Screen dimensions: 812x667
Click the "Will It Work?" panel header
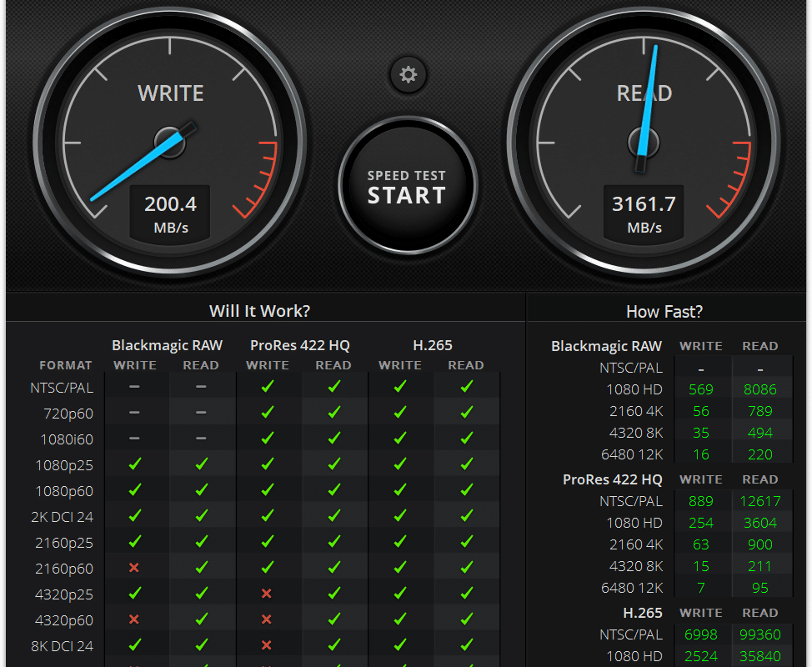(259, 311)
